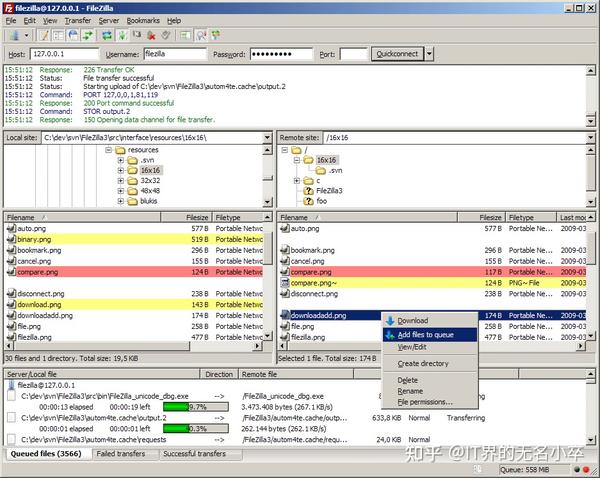Toggle the message log display

coord(44,36)
